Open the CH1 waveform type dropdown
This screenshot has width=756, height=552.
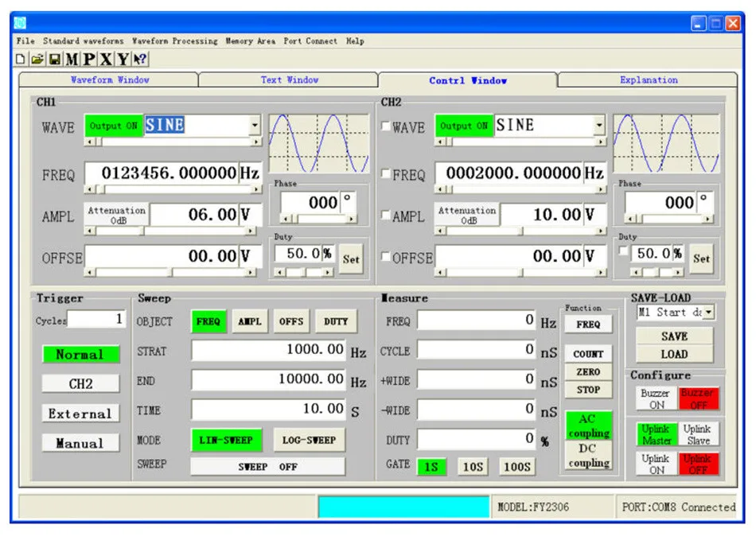tap(255, 126)
